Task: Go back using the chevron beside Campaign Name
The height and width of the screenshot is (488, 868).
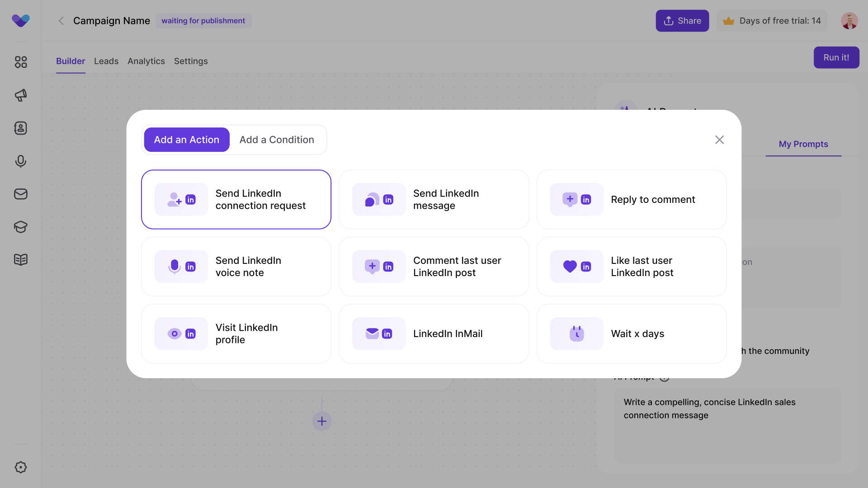Action: point(61,21)
